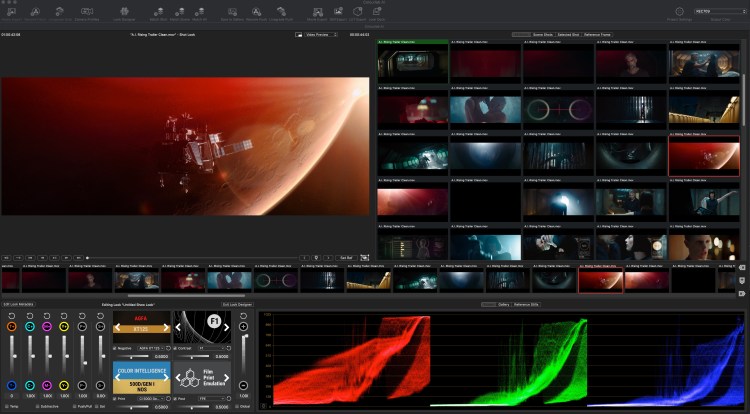Open Camera Profiles in the toolbar
750x414 pixels.
(87, 11)
